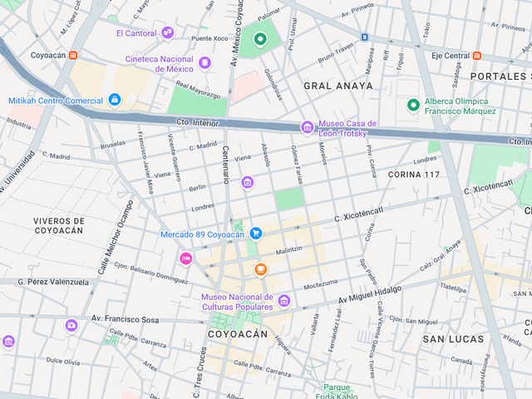532x399 pixels.
Task: Click the Av. Francisco Sosa street label
Action: click(x=125, y=319)
